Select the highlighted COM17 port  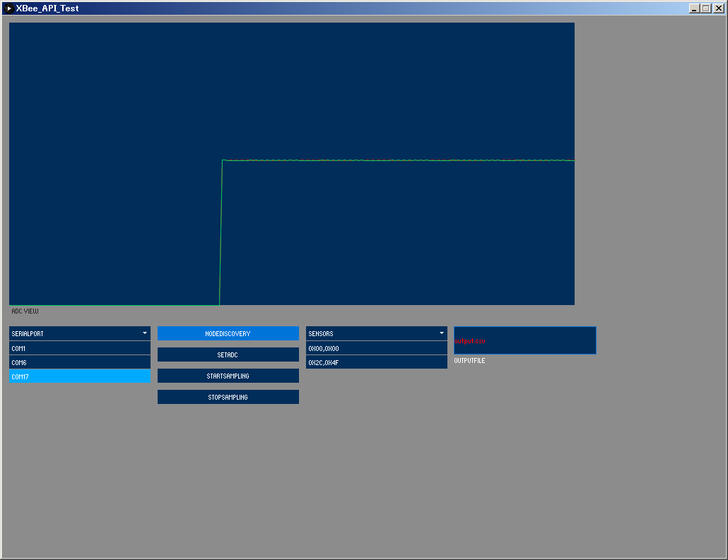79,376
